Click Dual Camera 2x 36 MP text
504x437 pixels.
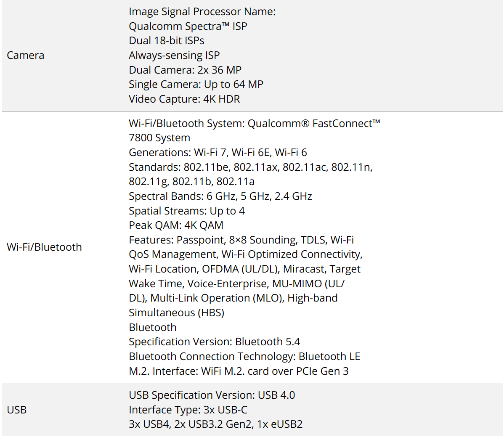(x=185, y=70)
